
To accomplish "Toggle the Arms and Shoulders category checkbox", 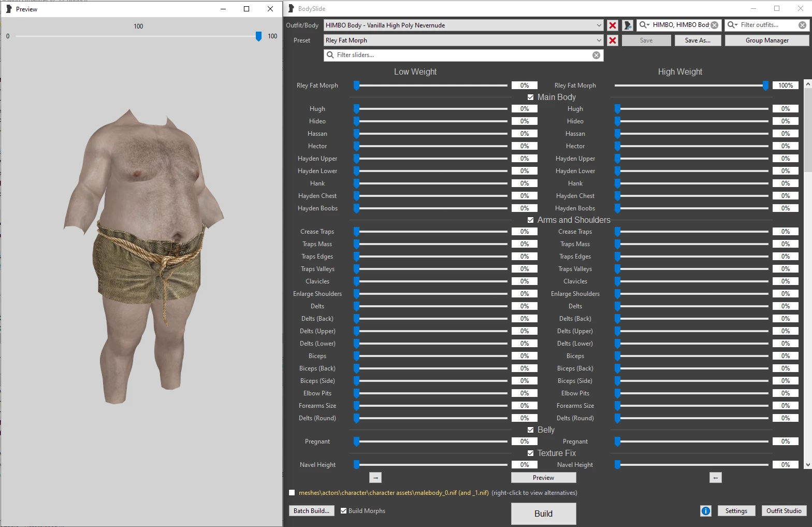I will [530, 220].
